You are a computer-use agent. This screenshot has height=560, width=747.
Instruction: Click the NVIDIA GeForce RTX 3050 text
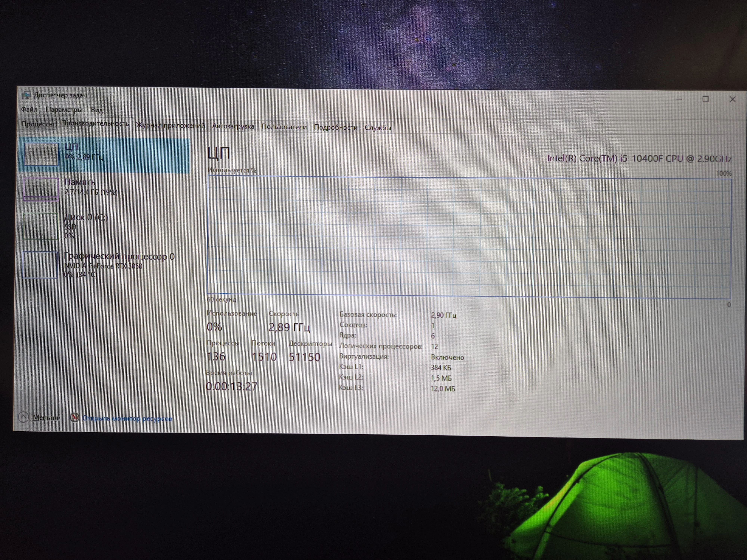click(x=103, y=266)
